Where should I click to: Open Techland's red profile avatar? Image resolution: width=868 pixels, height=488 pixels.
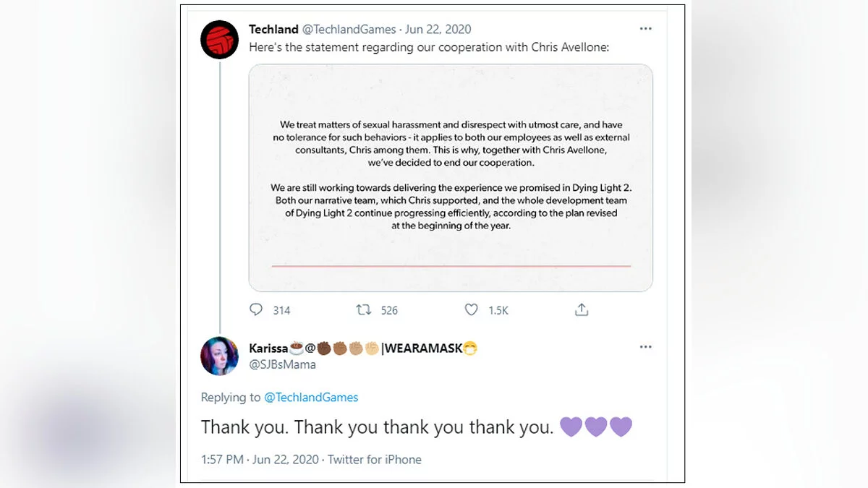(x=219, y=40)
